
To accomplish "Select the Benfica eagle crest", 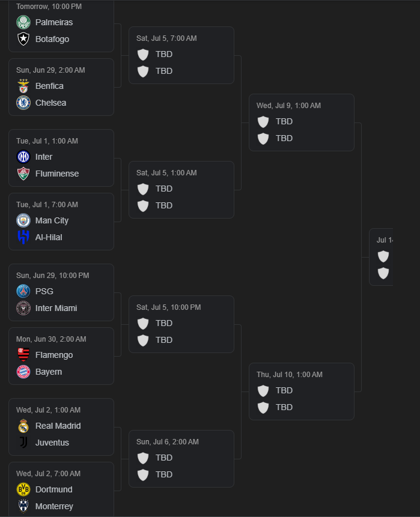I will [x=23, y=86].
